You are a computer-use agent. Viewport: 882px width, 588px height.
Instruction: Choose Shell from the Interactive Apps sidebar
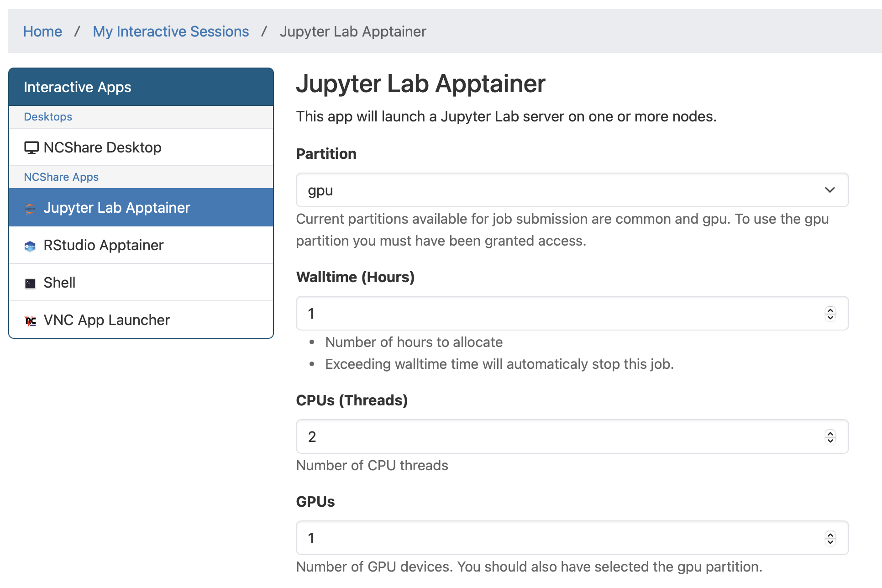59,283
